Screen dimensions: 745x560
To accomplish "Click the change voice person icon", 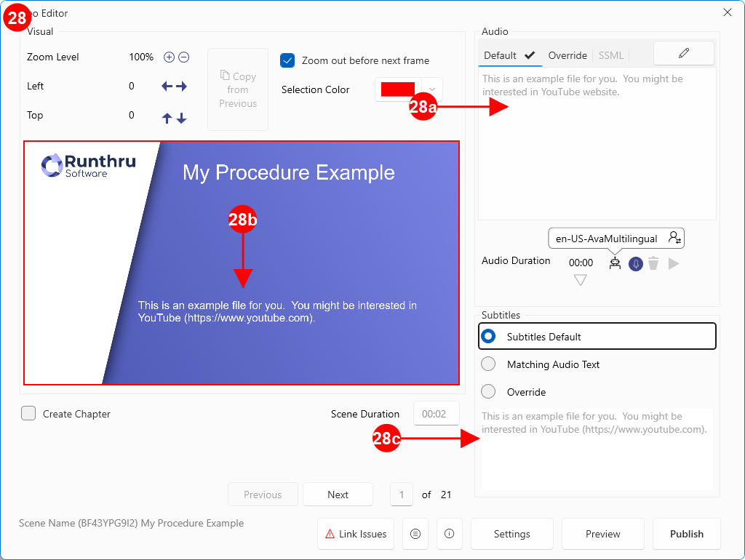I will [x=674, y=238].
